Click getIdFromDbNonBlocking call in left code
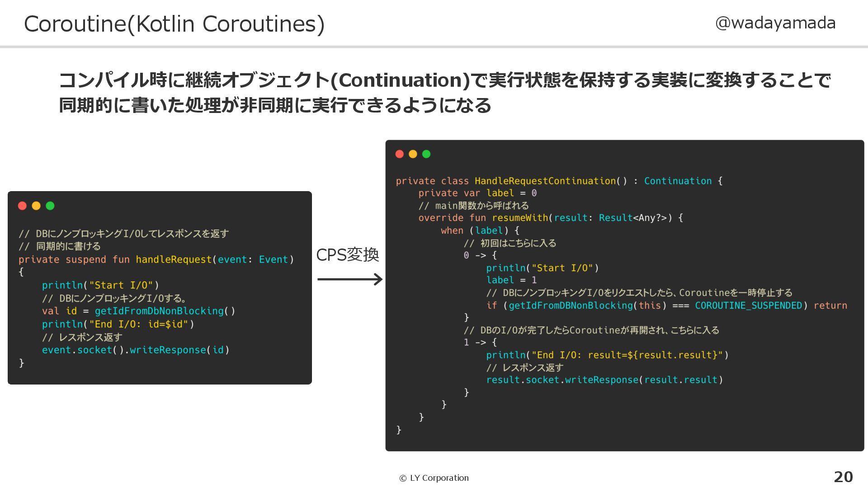 (159, 311)
